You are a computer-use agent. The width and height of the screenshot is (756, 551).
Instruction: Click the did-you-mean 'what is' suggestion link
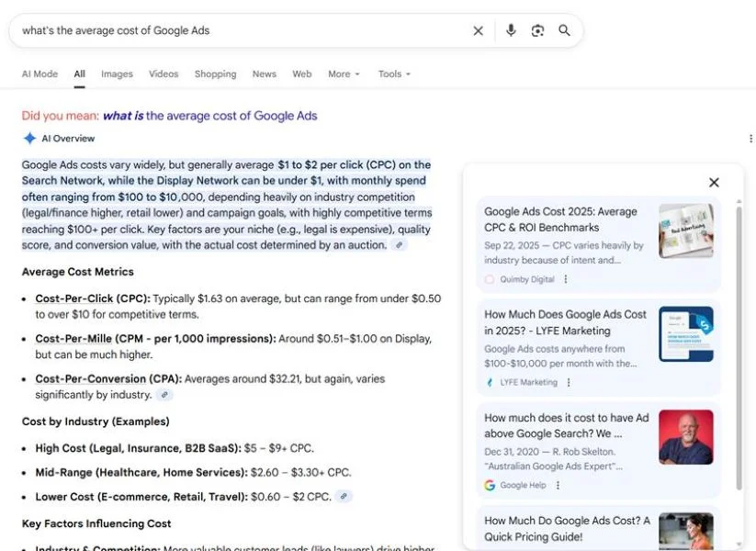click(130, 115)
